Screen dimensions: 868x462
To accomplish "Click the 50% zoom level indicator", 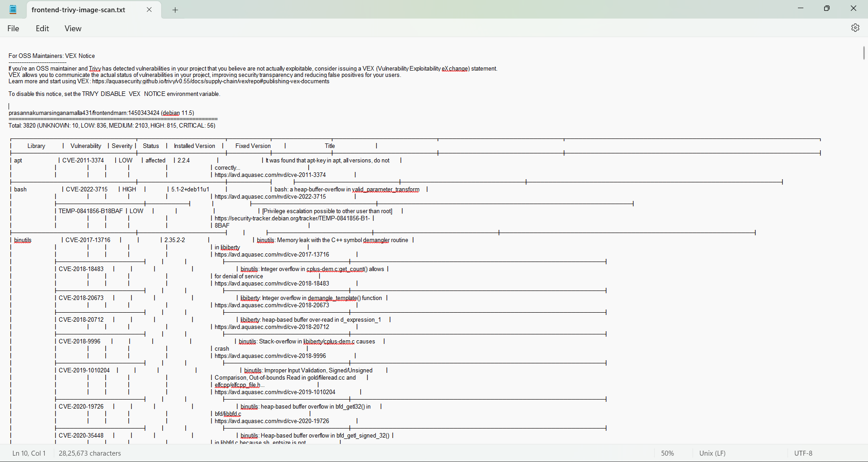I will coord(667,453).
